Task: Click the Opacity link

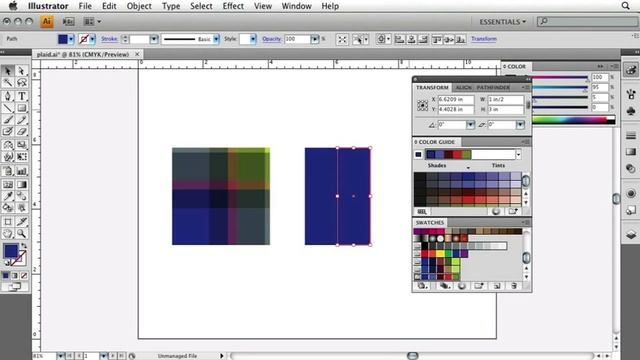Action: point(271,39)
